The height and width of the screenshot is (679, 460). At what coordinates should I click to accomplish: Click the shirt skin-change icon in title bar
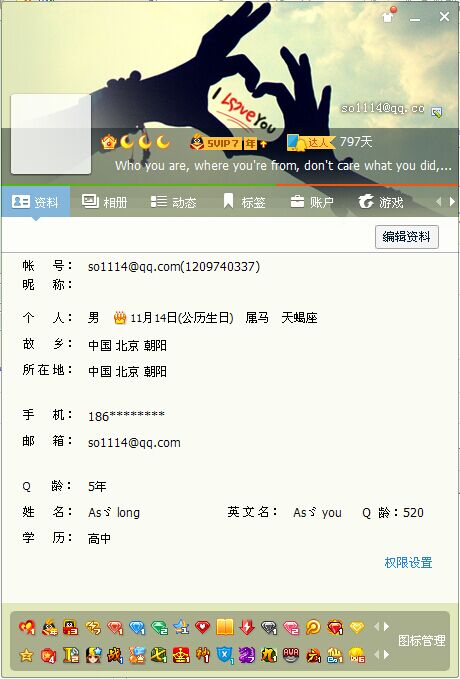(x=388, y=16)
